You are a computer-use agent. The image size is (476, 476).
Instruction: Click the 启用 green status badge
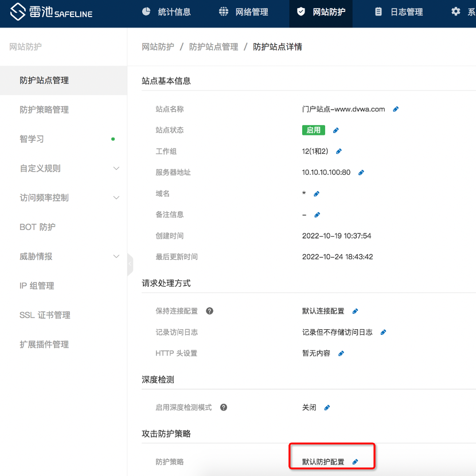[313, 130]
